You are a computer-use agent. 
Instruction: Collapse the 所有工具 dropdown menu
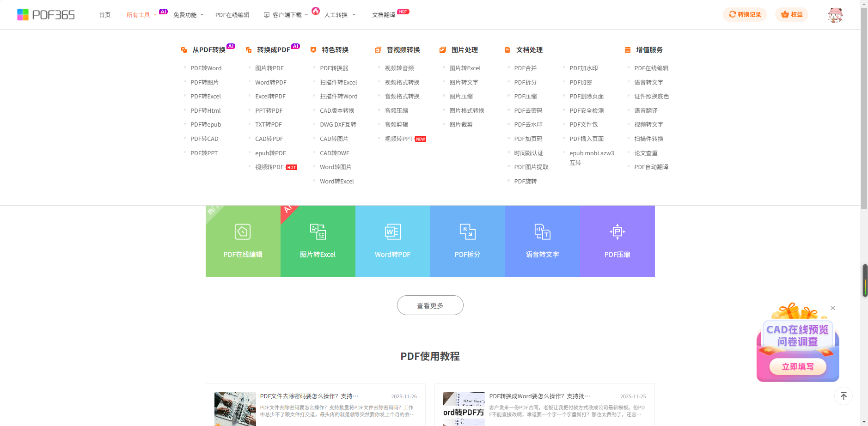point(141,15)
